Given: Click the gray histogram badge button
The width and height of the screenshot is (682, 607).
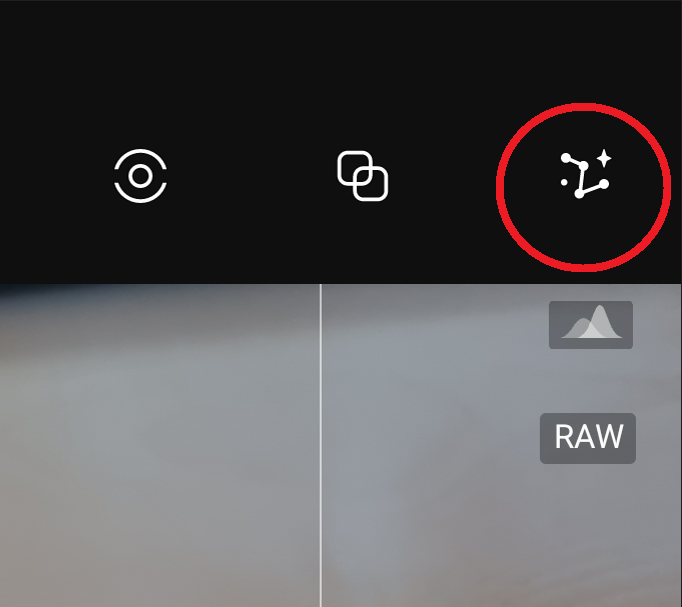Looking at the screenshot, I should (591, 324).
